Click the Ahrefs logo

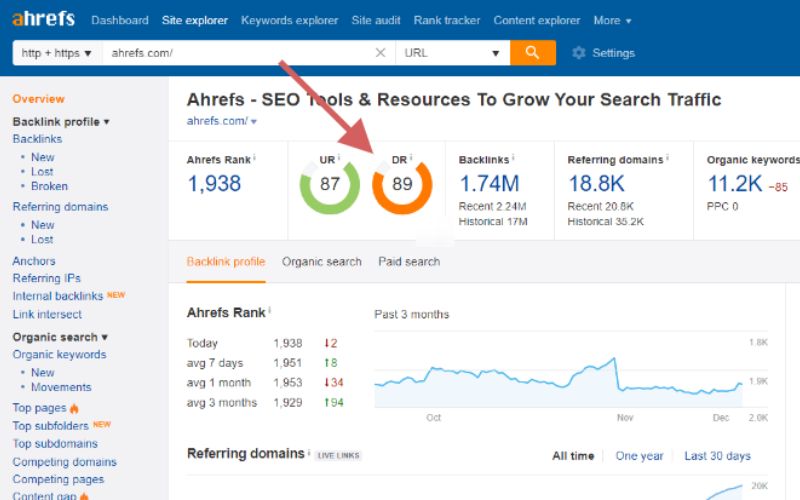coord(42,20)
